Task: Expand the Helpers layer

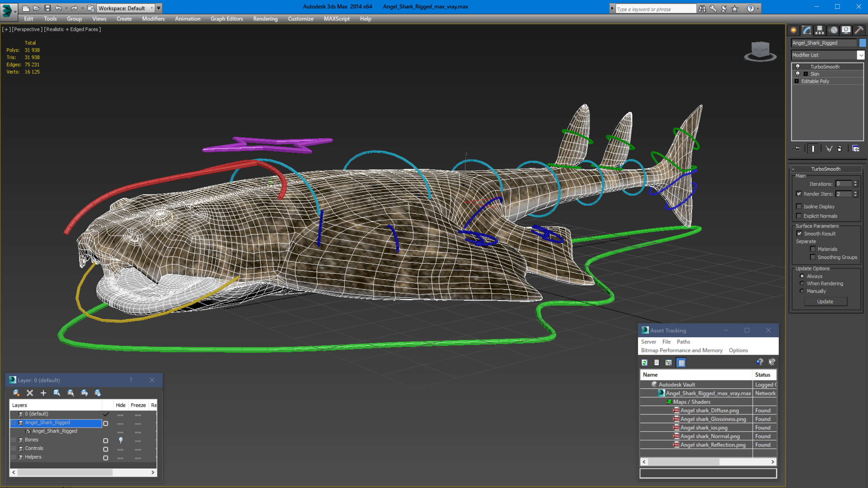Action: pyautogui.click(x=14, y=457)
